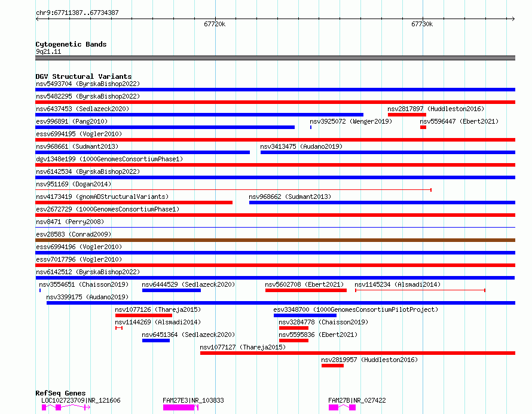Click esv28583 (Conrad2009) label
The width and height of the screenshot is (532, 414).
click(x=74, y=234)
